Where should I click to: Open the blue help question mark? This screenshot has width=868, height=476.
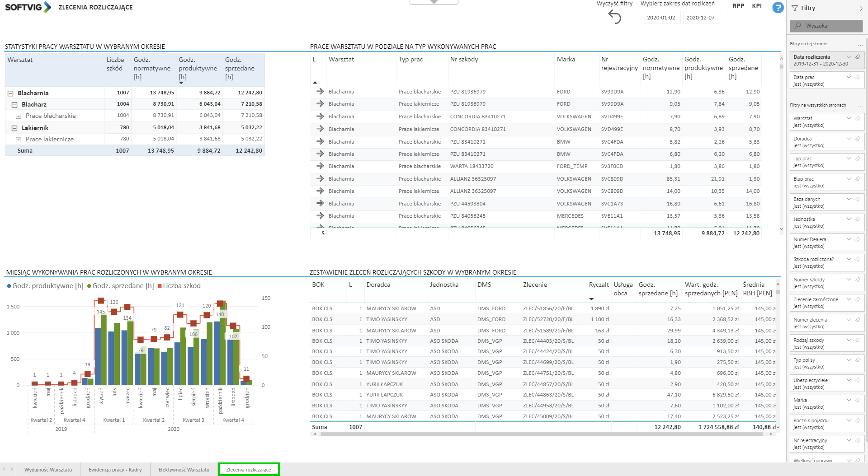[778, 8]
